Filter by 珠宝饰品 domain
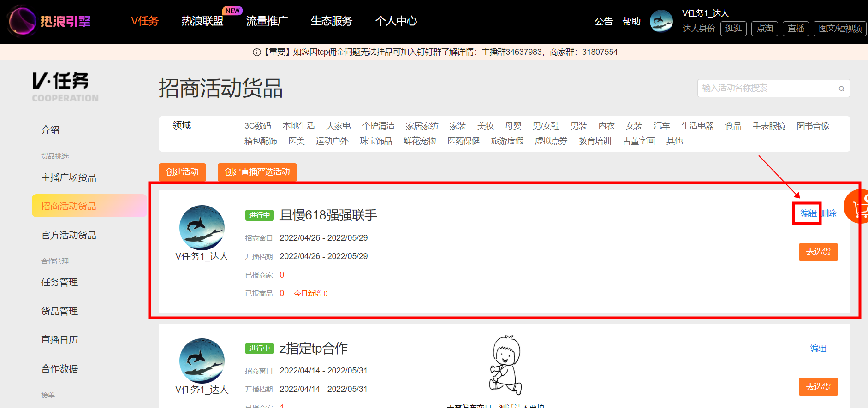The image size is (868, 408). (376, 141)
